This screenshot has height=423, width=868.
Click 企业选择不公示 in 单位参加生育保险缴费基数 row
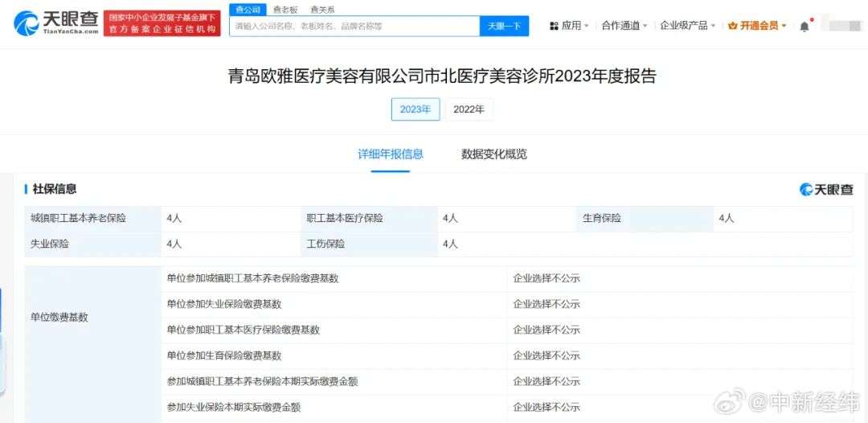click(547, 355)
